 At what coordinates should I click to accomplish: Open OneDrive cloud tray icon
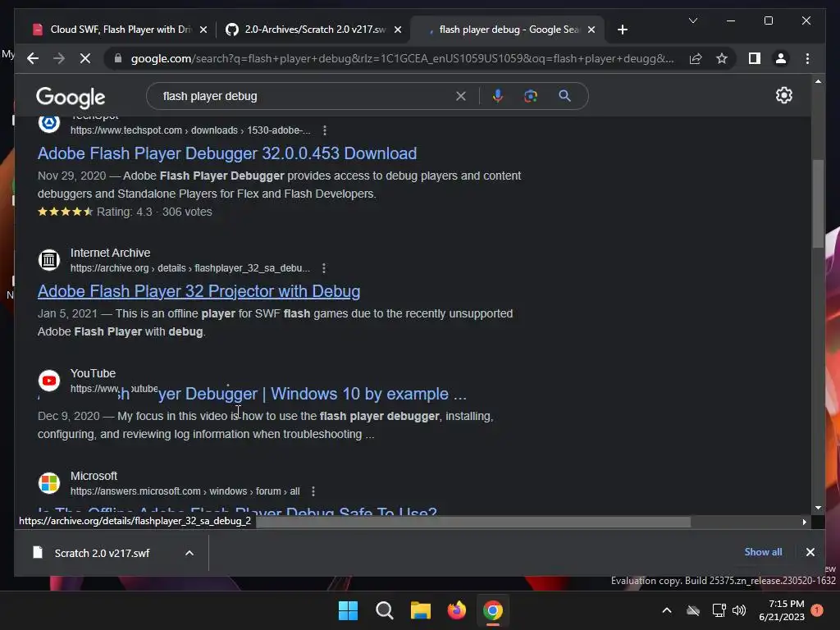pos(693,610)
